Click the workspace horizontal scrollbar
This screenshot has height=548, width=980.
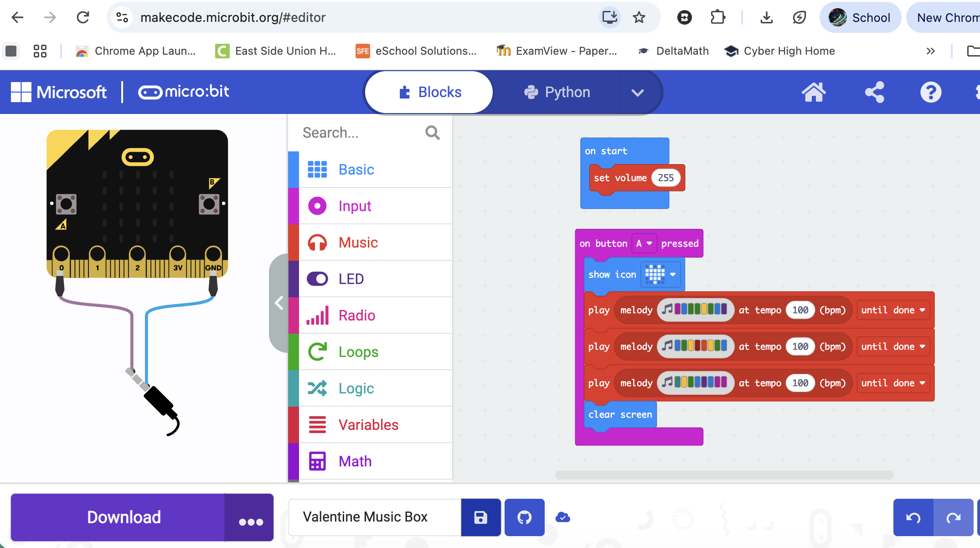(x=724, y=475)
